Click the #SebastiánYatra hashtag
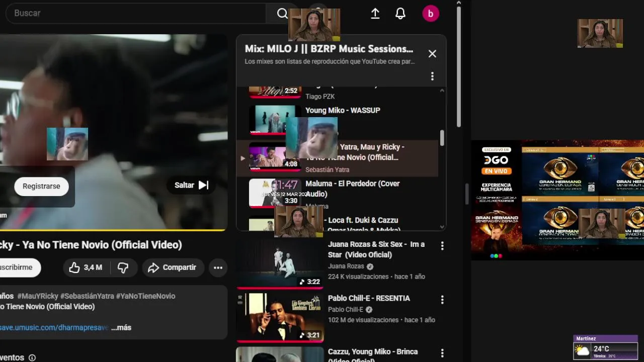The image size is (644, 362). tap(87, 296)
